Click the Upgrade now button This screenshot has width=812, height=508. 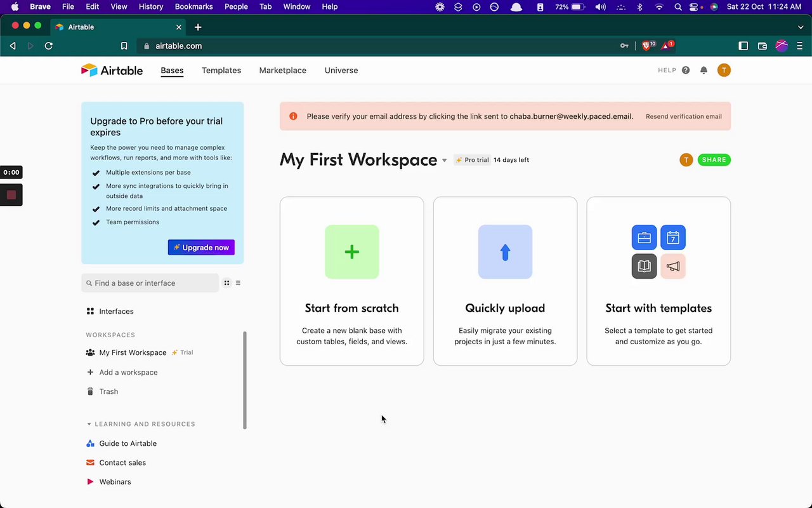coord(201,247)
